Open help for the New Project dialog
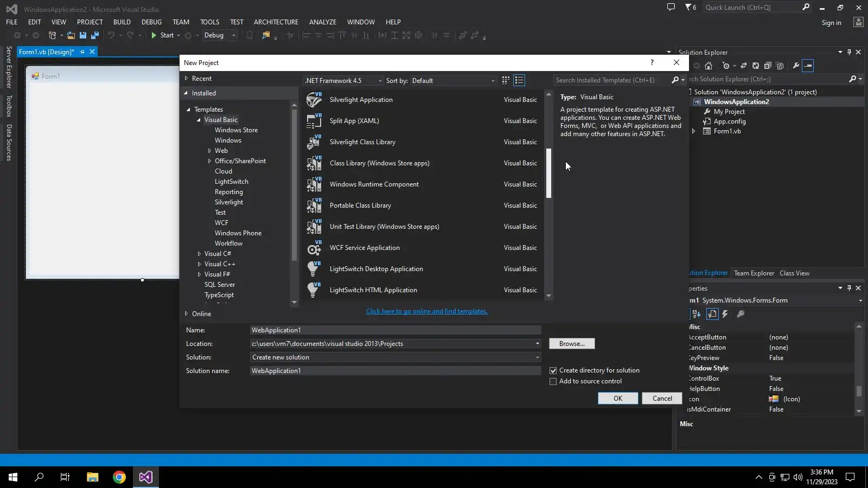 point(652,62)
